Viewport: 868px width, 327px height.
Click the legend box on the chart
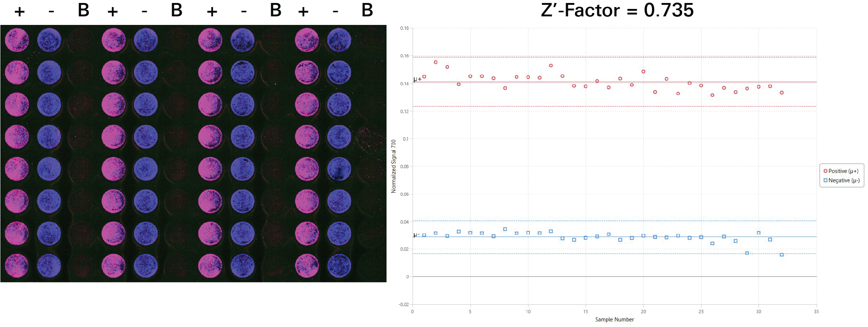(x=842, y=176)
